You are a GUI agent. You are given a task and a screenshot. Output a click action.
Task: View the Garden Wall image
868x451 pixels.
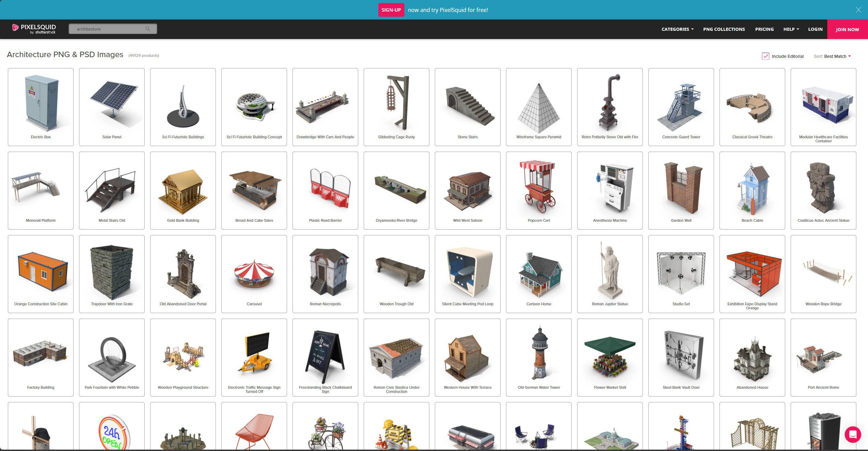point(681,190)
